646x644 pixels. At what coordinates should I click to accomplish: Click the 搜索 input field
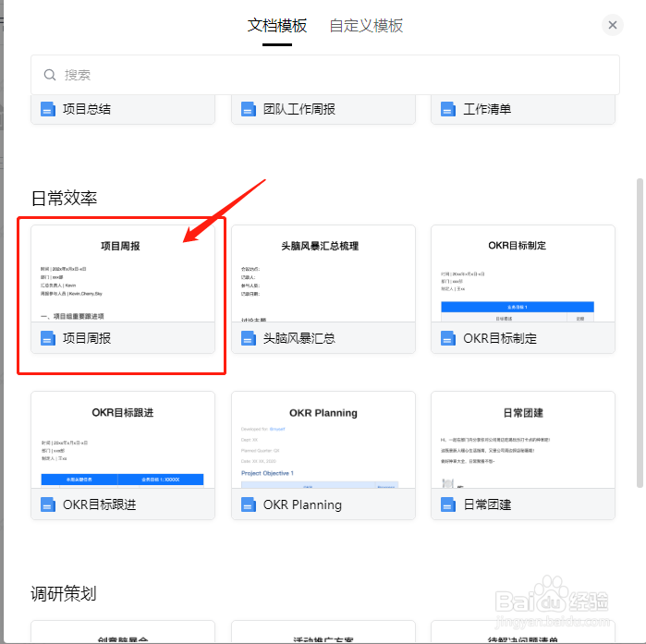pyautogui.click(x=325, y=75)
